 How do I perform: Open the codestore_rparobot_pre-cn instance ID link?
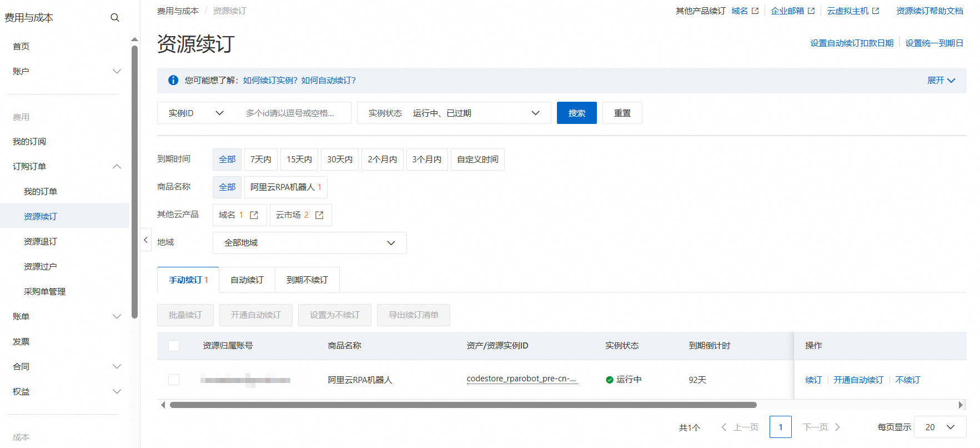pyautogui.click(x=522, y=379)
